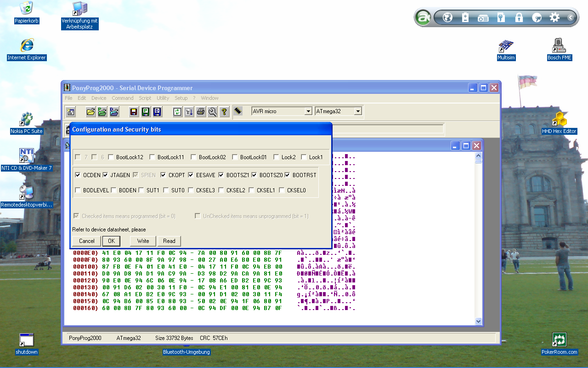588x368 pixels.
Task: Open Bosch FME desktop shortcut
Action: [x=559, y=50]
